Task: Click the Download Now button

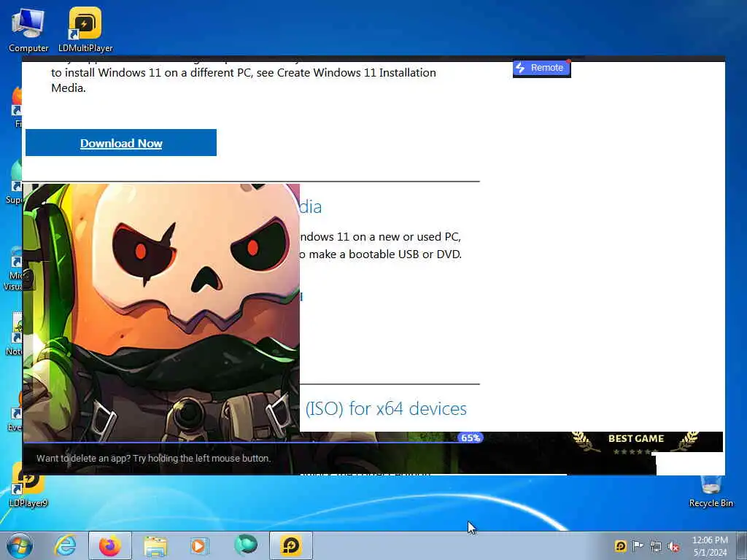Action: 121,142
